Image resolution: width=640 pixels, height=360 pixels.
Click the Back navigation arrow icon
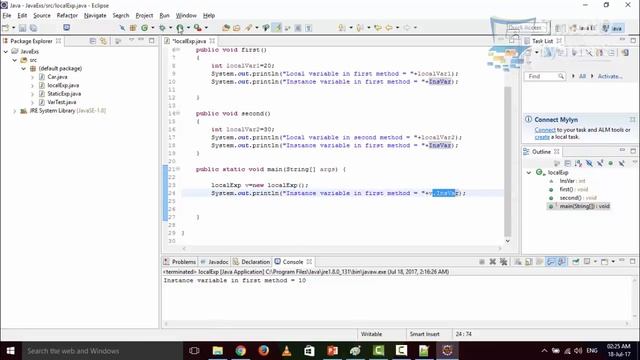[389, 28]
